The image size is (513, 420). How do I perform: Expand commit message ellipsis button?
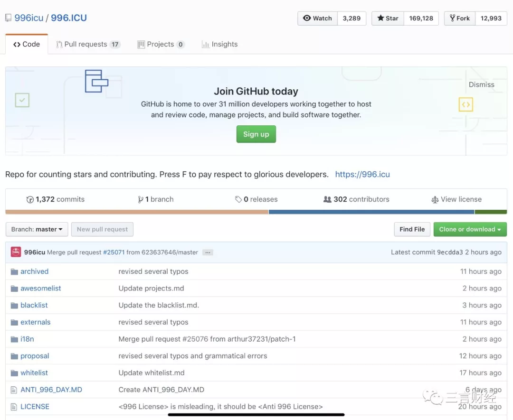click(208, 252)
